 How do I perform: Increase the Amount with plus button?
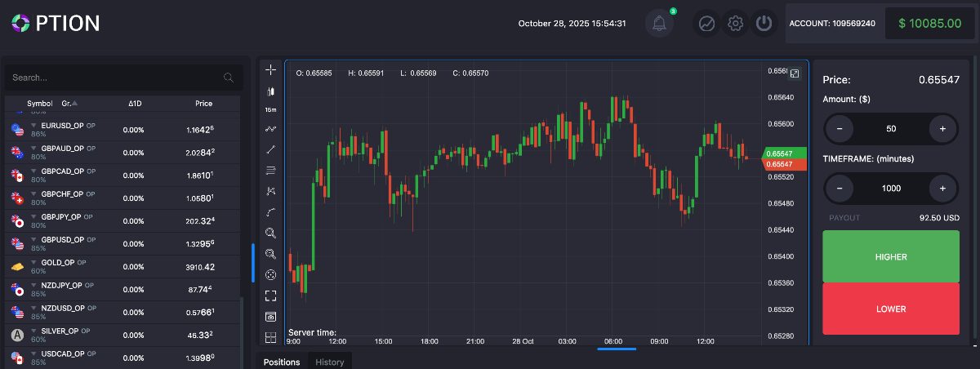(942, 129)
